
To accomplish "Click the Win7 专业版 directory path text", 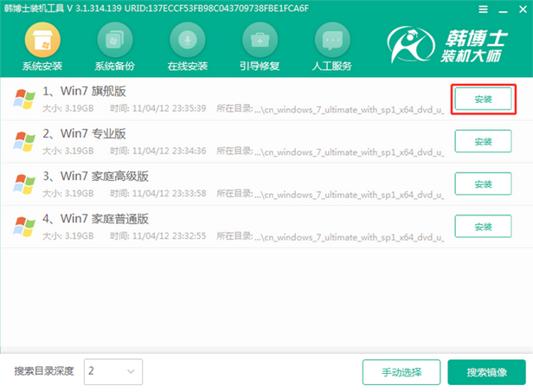I will tap(351, 150).
